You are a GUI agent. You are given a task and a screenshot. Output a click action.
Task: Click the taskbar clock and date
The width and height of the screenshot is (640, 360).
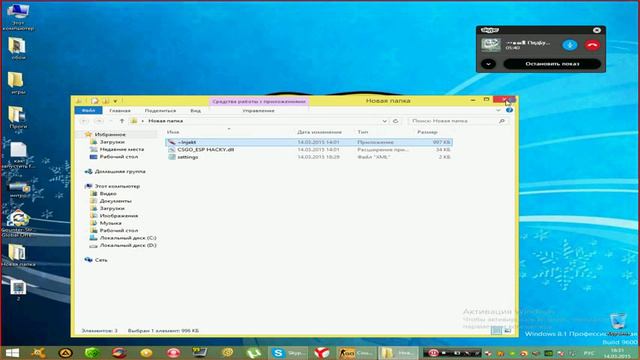tap(617, 353)
